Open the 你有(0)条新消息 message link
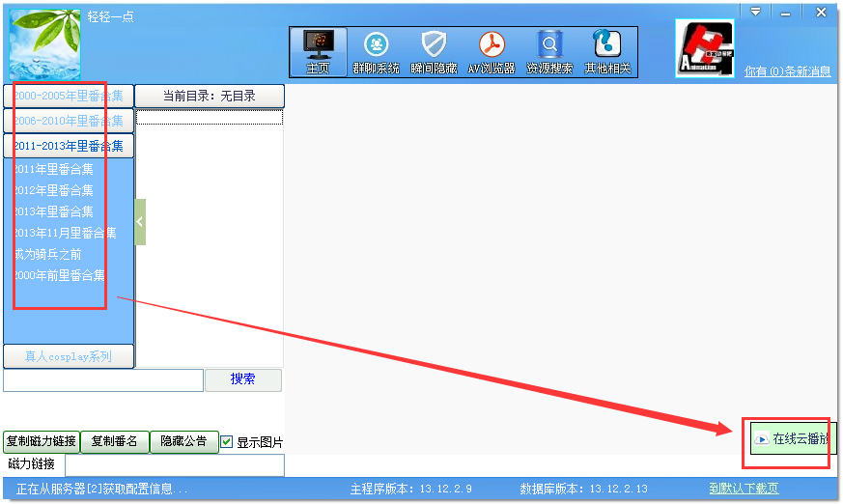 coord(787,71)
